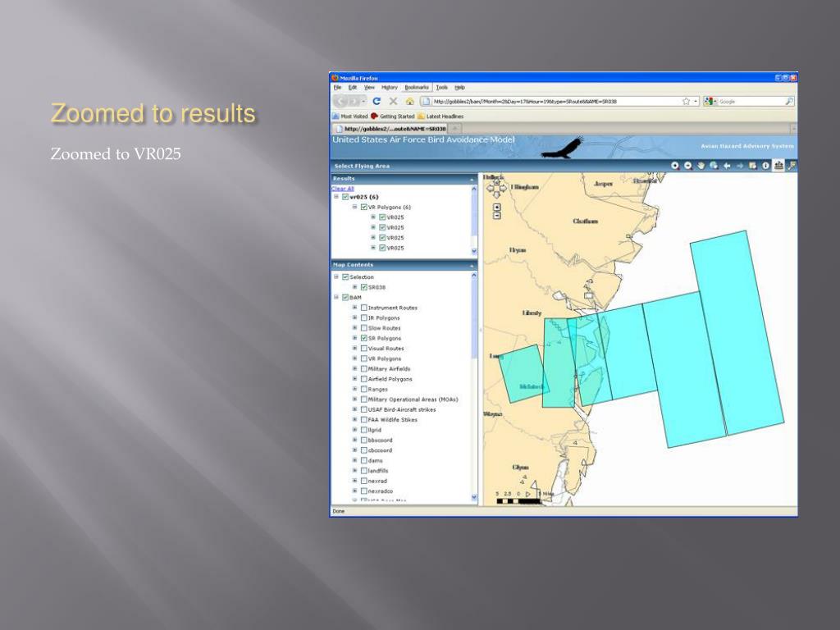The width and height of the screenshot is (840, 630).
Task: Enable the landfills layer checkbox
Action: point(363,470)
